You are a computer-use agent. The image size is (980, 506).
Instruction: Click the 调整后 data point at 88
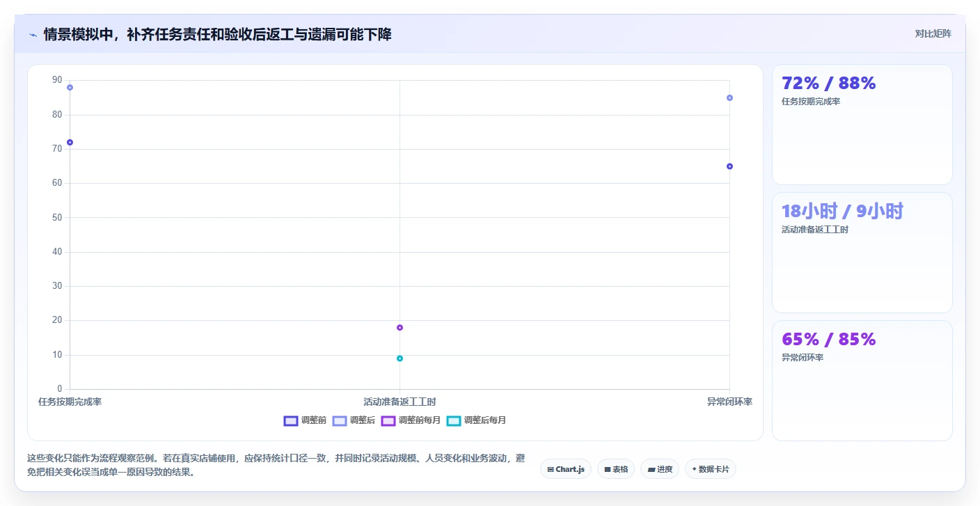[70, 87]
